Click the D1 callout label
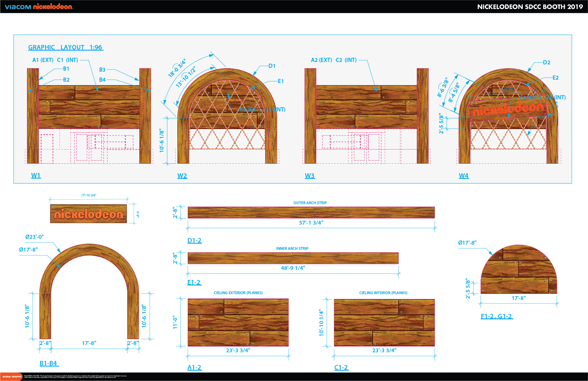The height and width of the screenshot is (381, 588). coord(272,66)
